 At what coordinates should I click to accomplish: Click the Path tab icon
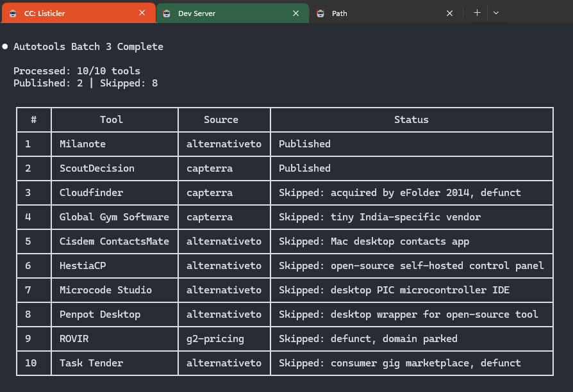[320, 13]
